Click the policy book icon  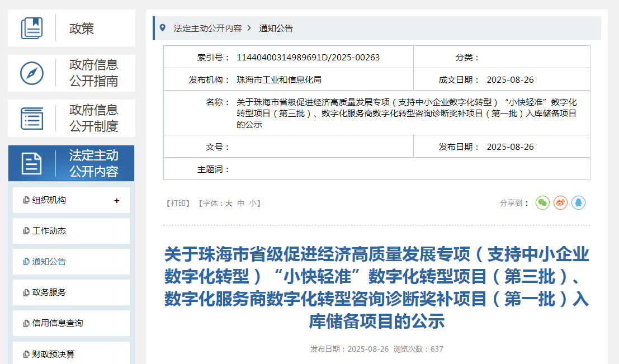[32, 28]
